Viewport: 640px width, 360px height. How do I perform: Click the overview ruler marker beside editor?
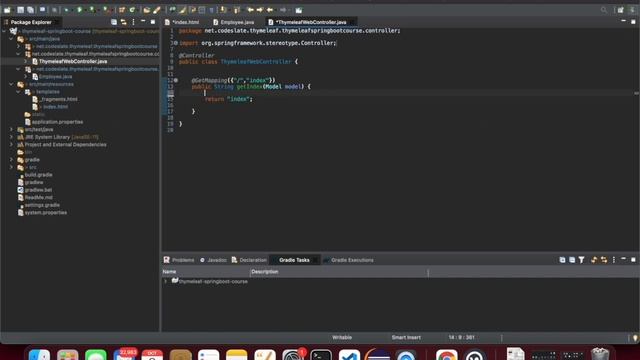click(636, 93)
